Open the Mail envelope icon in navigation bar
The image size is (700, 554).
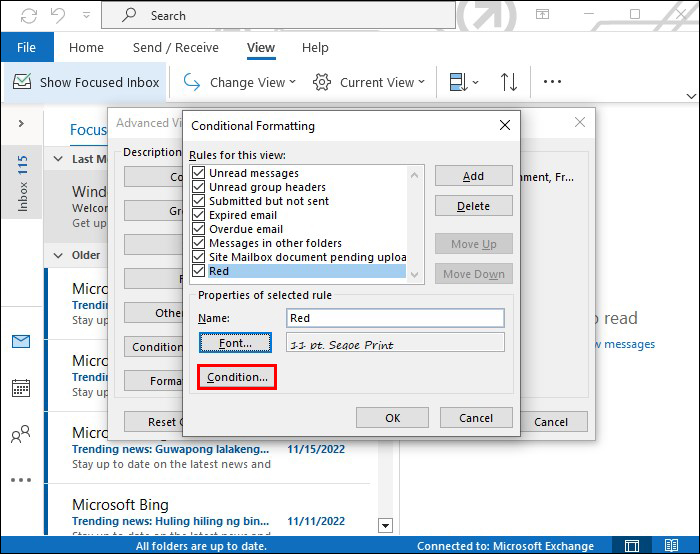pyautogui.click(x=21, y=342)
